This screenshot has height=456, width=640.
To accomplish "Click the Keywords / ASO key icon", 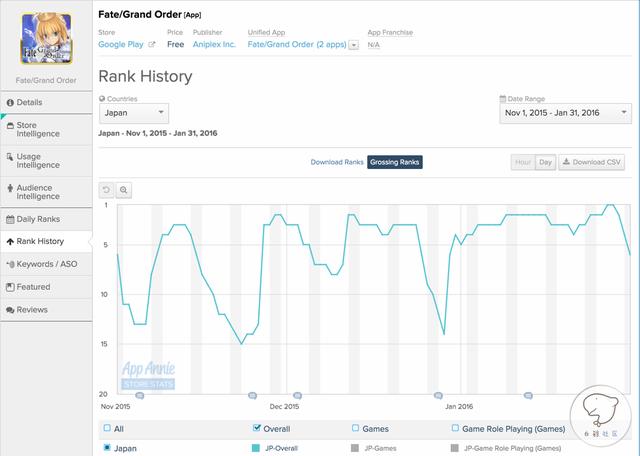I will pyautogui.click(x=10, y=264).
